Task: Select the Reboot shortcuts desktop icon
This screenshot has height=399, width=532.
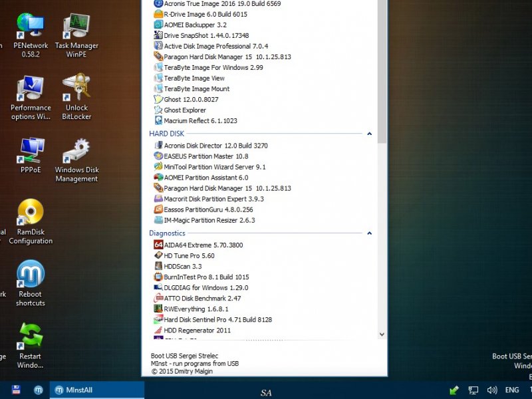Action: (x=31, y=284)
